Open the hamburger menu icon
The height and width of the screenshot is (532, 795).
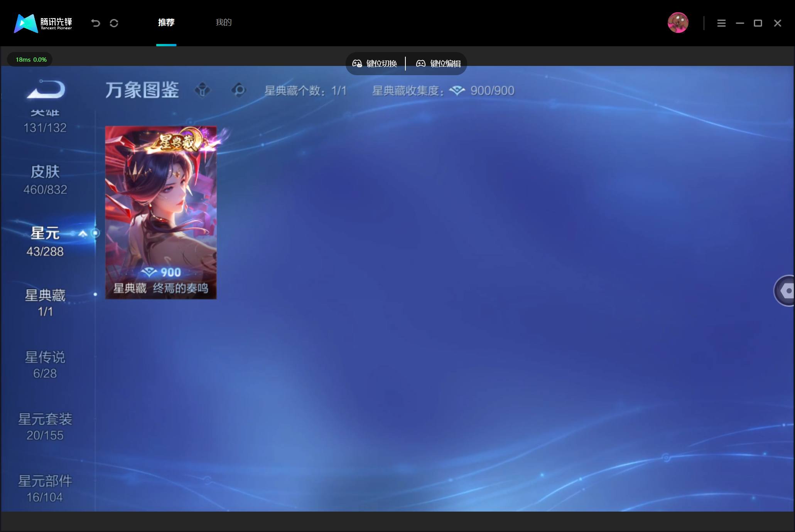click(721, 23)
